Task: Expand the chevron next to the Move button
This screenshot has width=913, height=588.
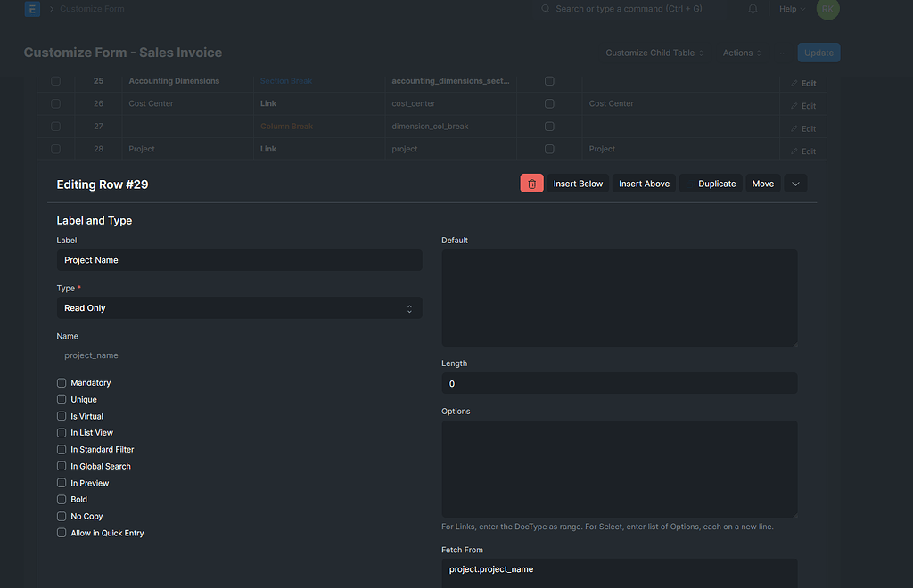Action: pos(795,183)
